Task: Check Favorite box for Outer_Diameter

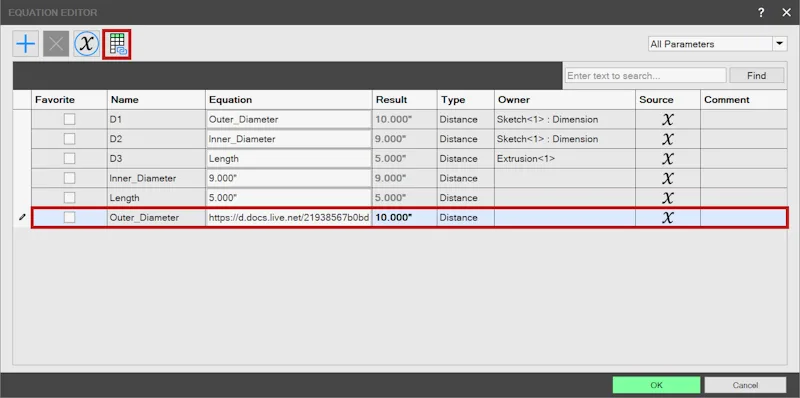Action: pyautogui.click(x=69, y=217)
